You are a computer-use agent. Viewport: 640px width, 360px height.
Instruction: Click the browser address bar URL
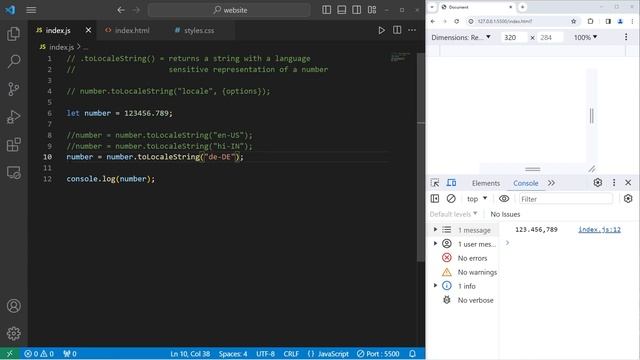coord(504,21)
